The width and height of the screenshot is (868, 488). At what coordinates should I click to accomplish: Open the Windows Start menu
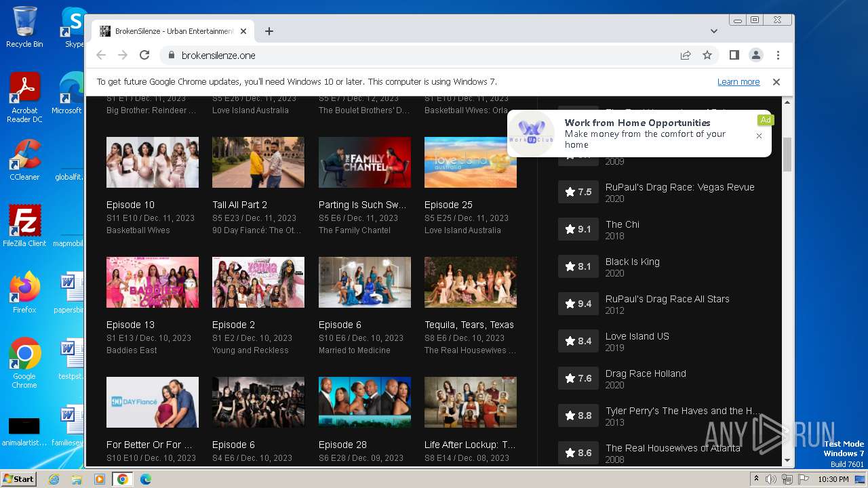pyautogui.click(x=18, y=479)
